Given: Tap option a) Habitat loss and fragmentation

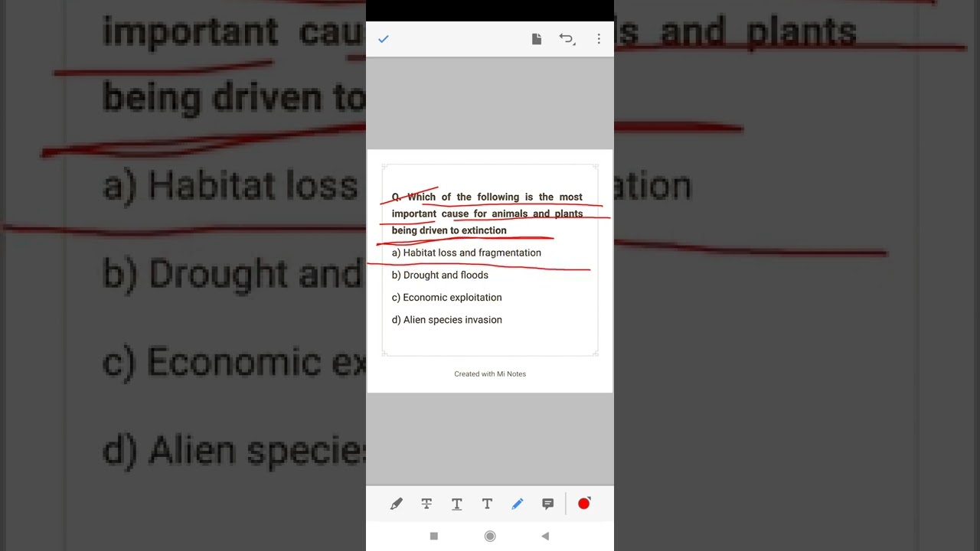Looking at the screenshot, I should [466, 253].
